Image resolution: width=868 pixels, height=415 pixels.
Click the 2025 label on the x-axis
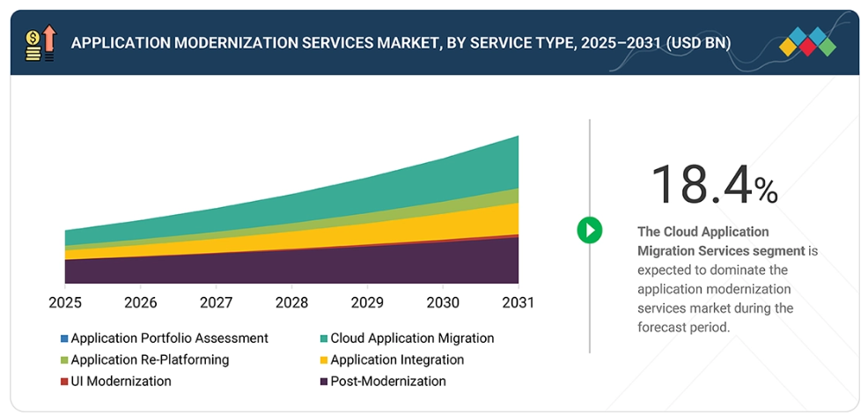click(65, 303)
